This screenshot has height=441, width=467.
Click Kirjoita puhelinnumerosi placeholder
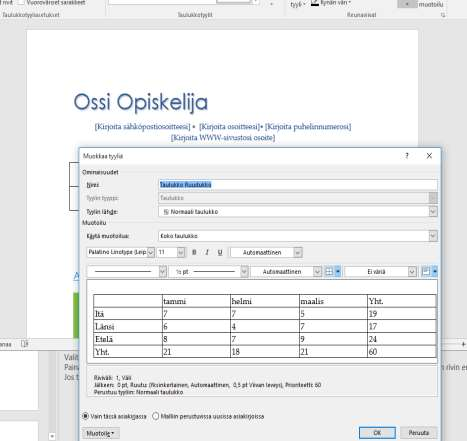click(x=308, y=127)
